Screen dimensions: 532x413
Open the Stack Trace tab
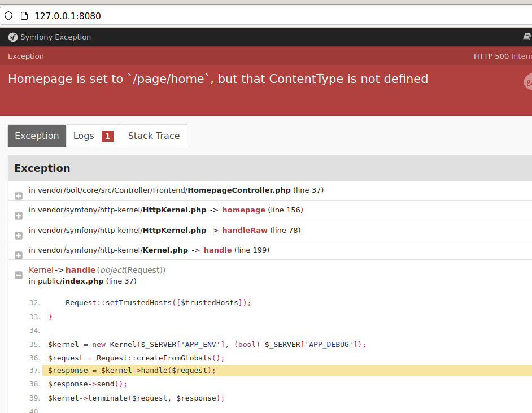point(154,136)
